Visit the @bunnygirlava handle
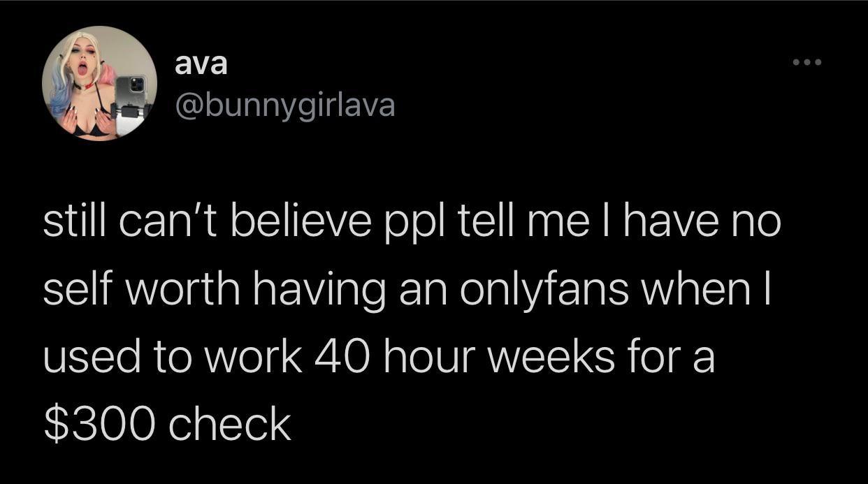This screenshot has width=868, height=484. pyautogui.click(x=284, y=105)
